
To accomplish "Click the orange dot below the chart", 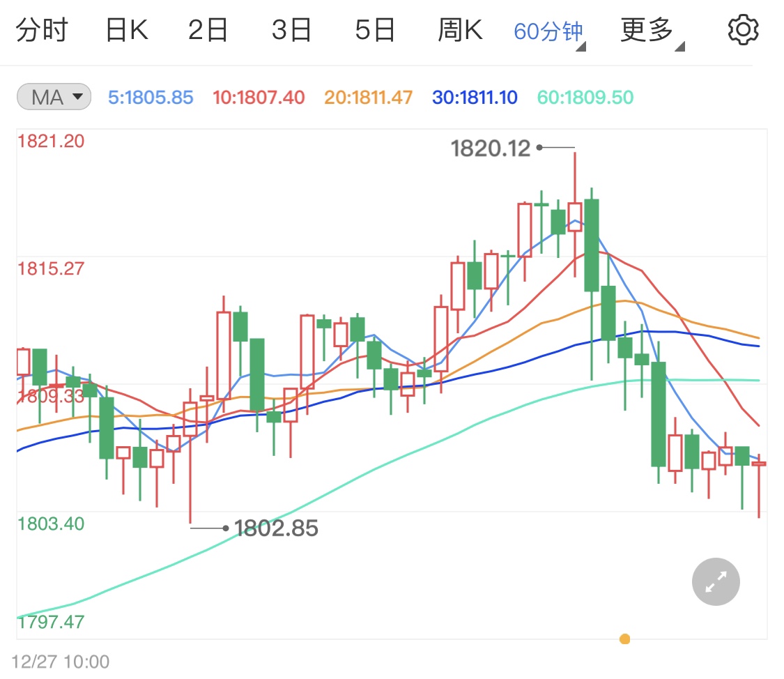I will click(624, 638).
